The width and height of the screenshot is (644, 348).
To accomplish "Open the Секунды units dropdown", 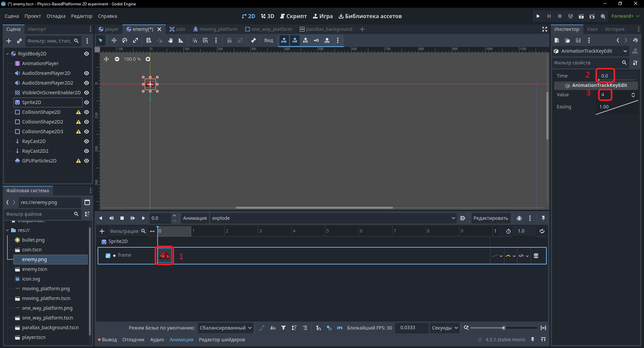I will point(444,328).
